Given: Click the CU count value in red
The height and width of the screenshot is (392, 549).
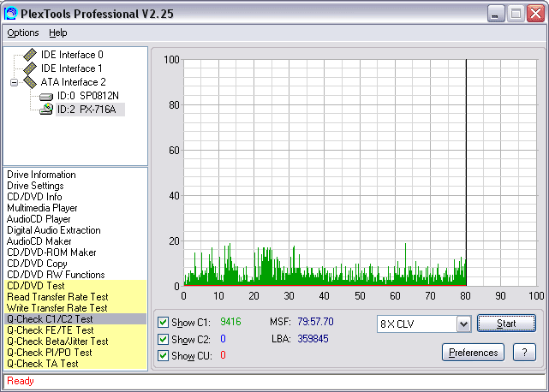Looking at the screenshot, I should [x=223, y=355].
